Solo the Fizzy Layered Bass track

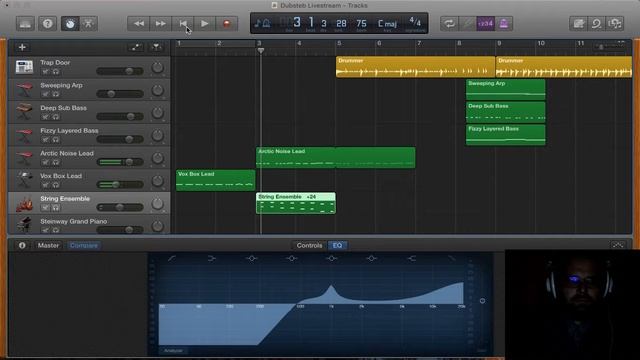click(56, 140)
